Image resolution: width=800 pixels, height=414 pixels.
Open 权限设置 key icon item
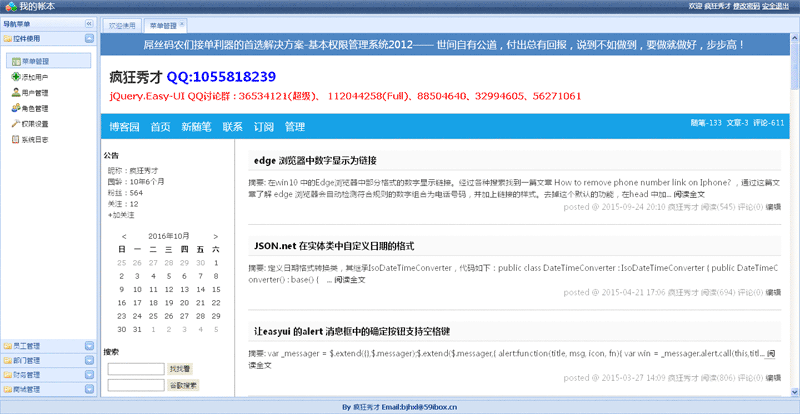coord(15,123)
